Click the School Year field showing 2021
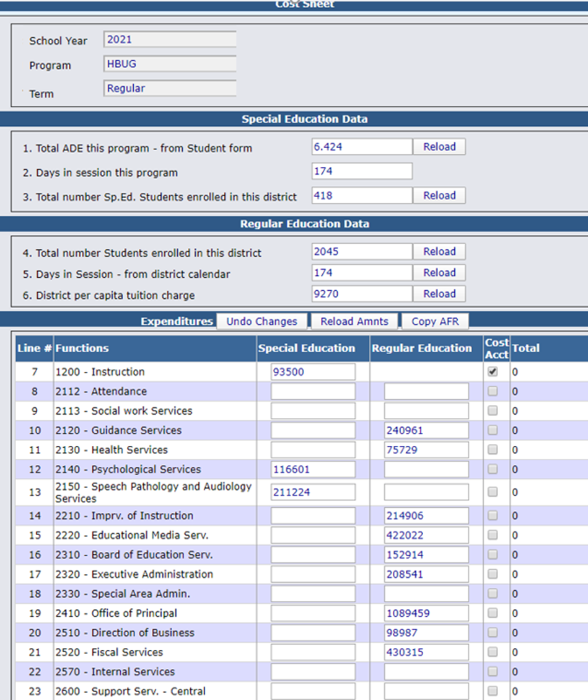588x700 pixels. [x=170, y=39]
